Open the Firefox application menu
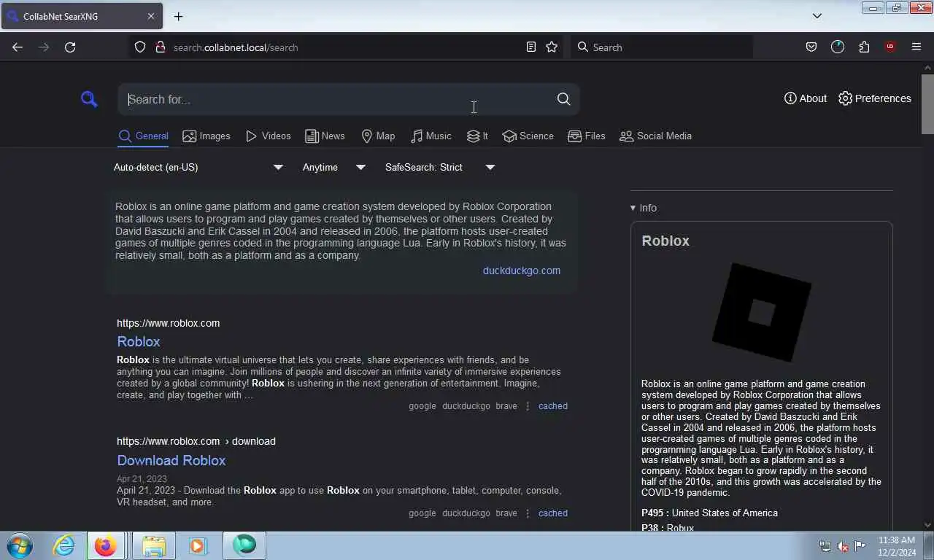This screenshot has height=560, width=934. [x=916, y=47]
